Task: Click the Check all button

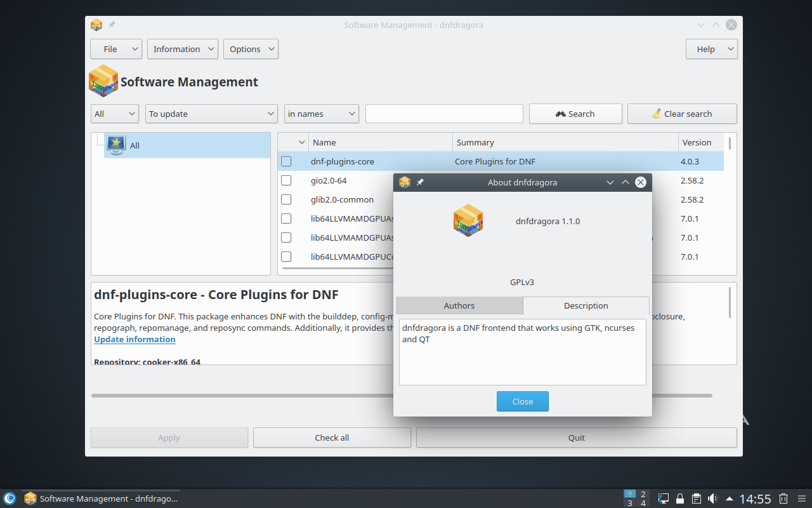Action: tap(332, 438)
